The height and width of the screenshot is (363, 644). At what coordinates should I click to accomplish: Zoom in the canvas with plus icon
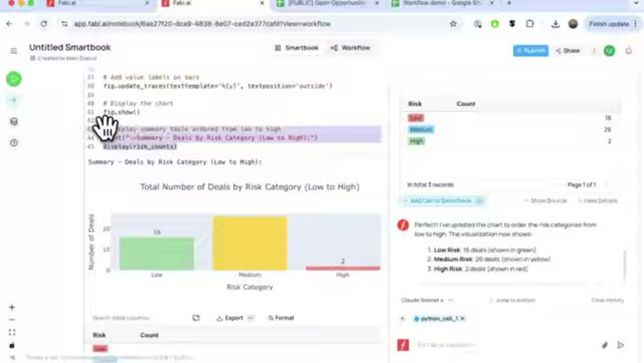coord(12,307)
